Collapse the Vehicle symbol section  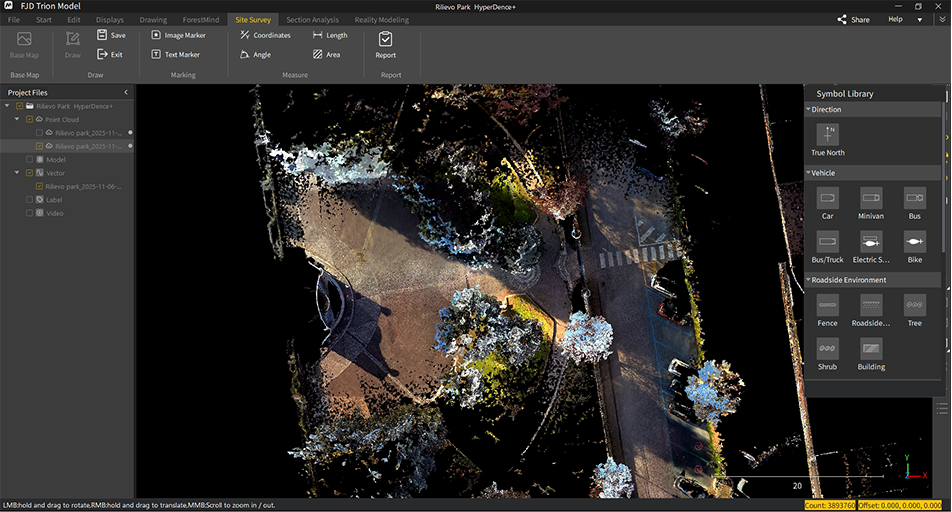pyautogui.click(x=808, y=173)
